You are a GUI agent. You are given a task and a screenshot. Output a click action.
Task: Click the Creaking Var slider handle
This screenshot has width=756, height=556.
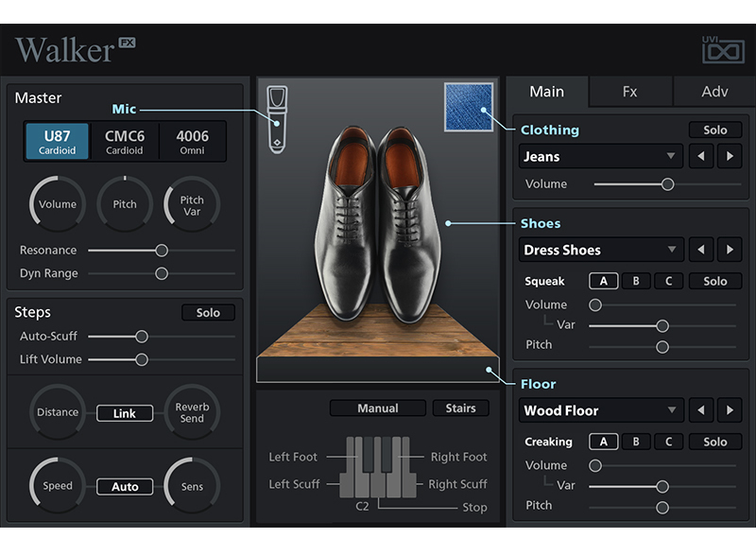662,486
